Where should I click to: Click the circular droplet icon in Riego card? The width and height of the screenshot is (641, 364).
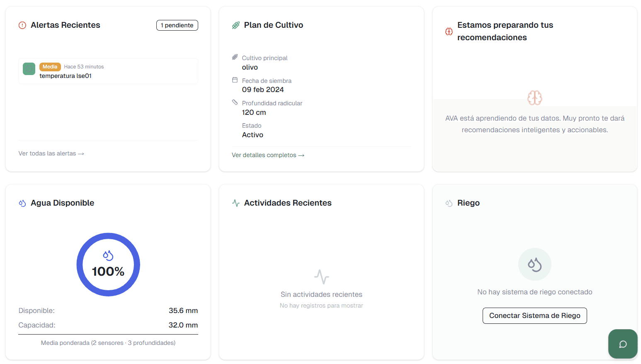(535, 265)
